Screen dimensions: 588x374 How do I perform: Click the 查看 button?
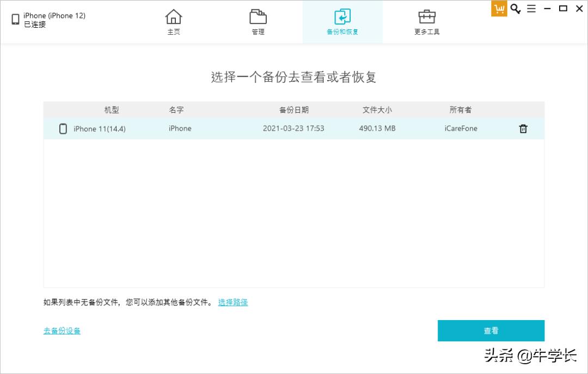[491, 330]
